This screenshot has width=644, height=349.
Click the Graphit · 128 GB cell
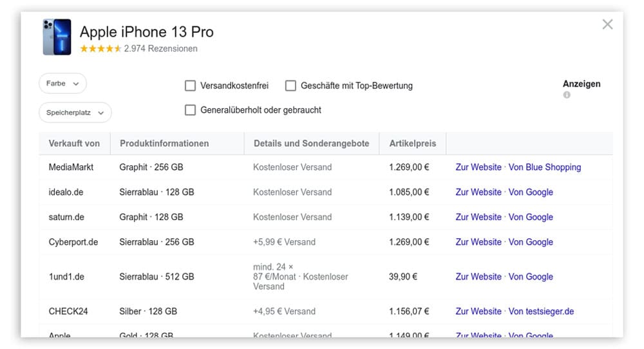151,217
